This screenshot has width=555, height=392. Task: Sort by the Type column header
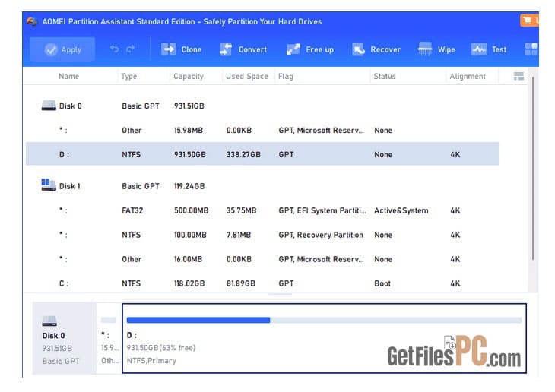coord(128,77)
